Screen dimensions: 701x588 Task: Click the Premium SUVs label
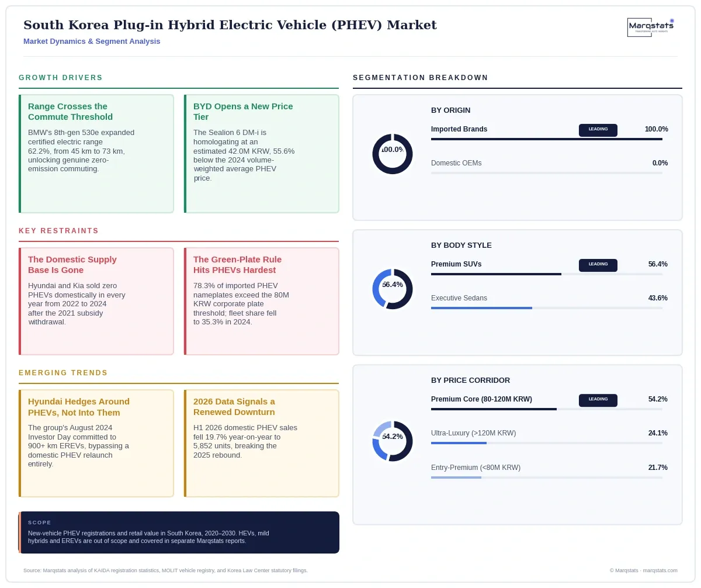pos(456,264)
